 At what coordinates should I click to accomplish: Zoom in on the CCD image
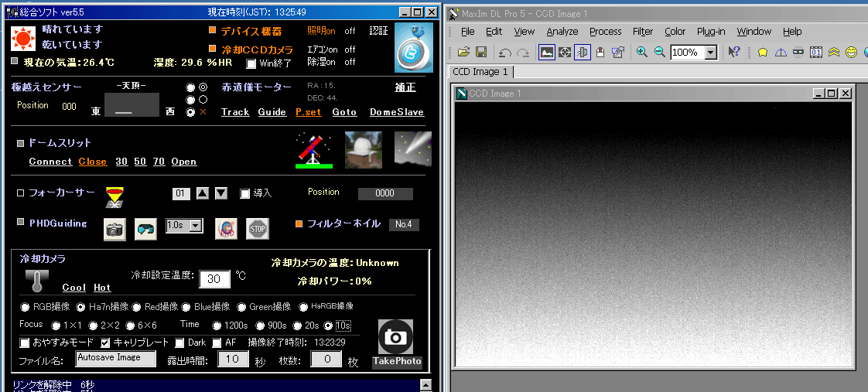(x=641, y=53)
